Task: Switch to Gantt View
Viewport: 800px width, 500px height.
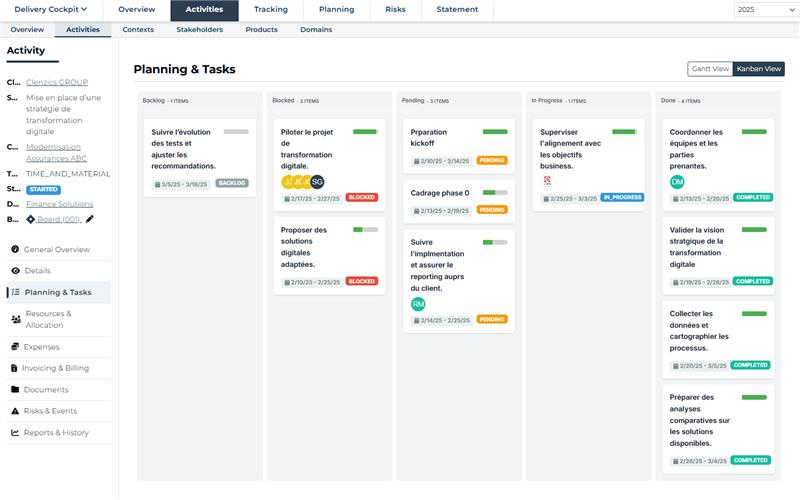Action: [x=710, y=68]
